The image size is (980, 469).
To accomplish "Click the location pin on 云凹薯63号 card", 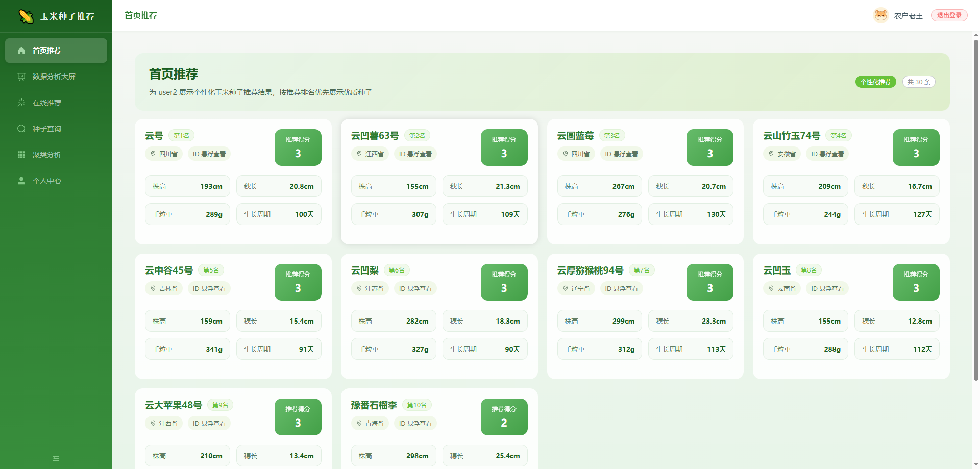I will [359, 154].
